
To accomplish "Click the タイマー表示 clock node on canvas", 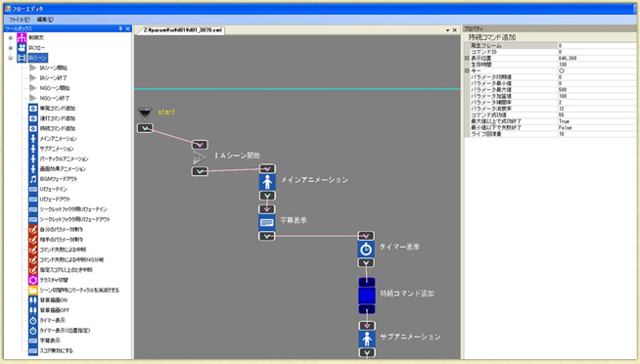I will coord(366,249).
